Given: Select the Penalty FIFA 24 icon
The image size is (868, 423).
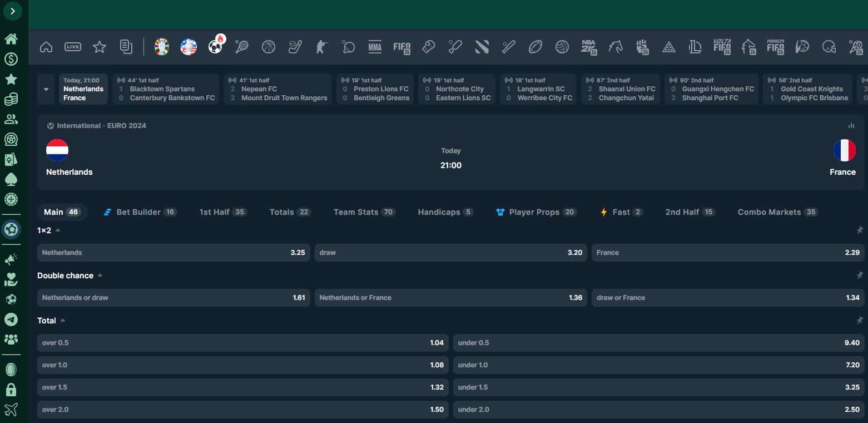Looking at the screenshot, I should pyautogui.click(x=776, y=47).
